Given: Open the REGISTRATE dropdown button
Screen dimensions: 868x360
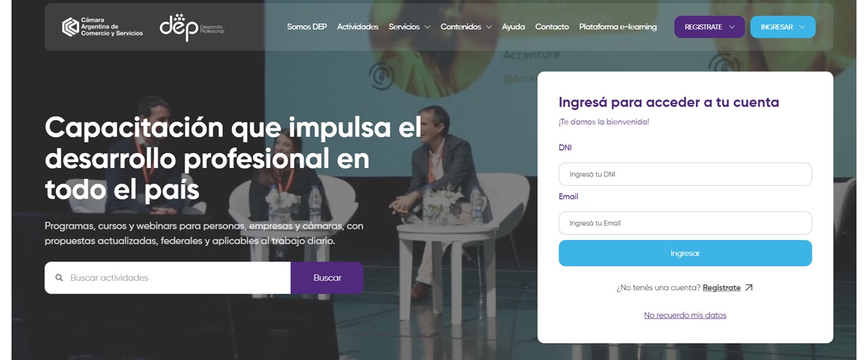Looking at the screenshot, I should (709, 27).
